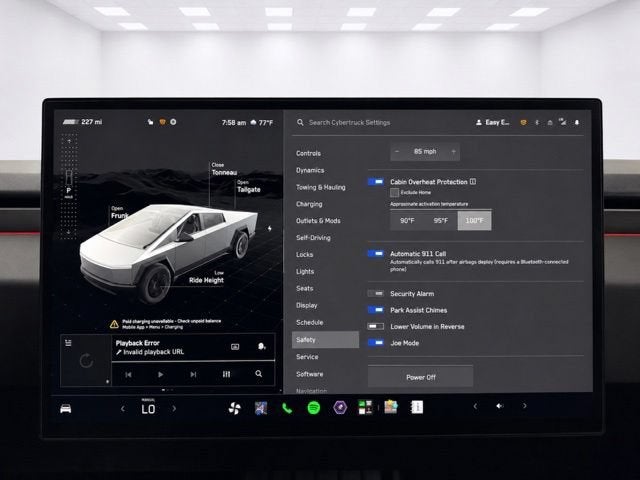Image resolution: width=640 pixels, height=480 pixels.
Task: Click the search magnifier in settings header
Action: point(300,122)
